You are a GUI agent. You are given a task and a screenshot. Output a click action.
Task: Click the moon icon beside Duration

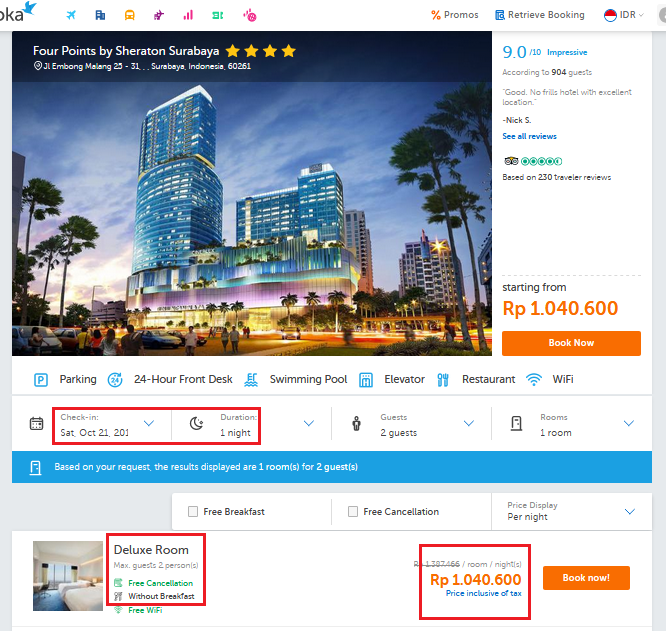(196, 423)
